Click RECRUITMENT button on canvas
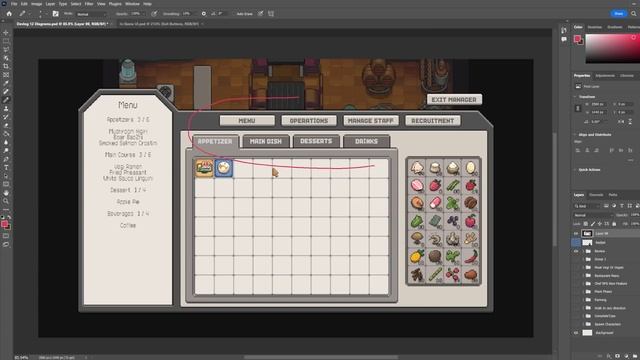 tap(433, 120)
